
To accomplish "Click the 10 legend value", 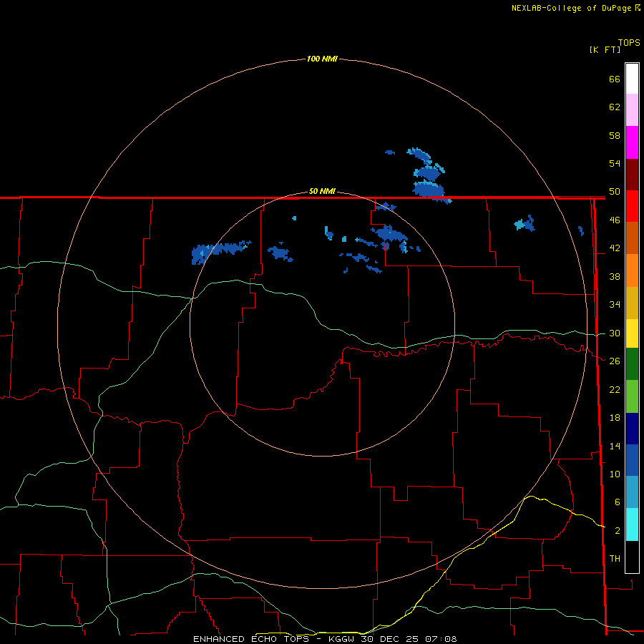I will tap(615, 474).
